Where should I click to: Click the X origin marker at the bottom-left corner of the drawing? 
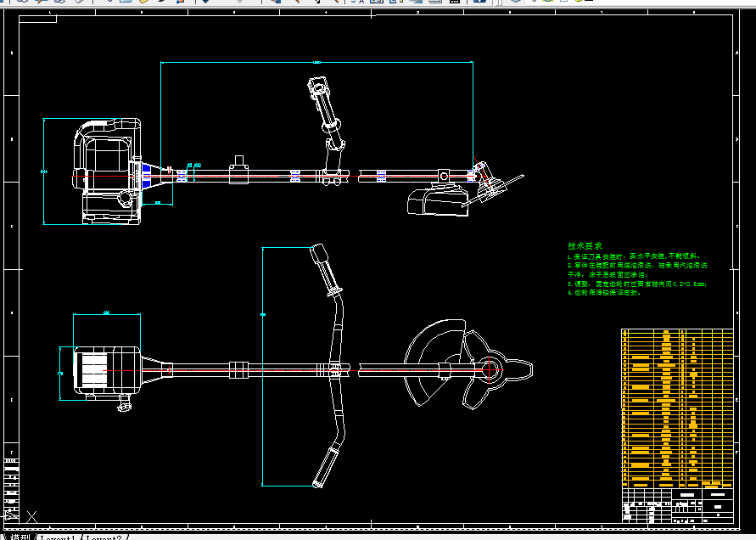coord(32,517)
